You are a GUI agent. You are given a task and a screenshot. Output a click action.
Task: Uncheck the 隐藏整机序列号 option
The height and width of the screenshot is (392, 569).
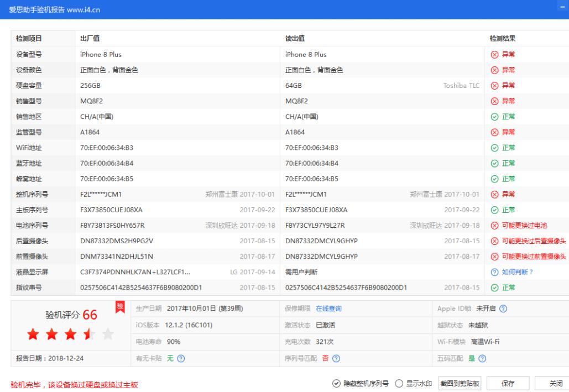pyautogui.click(x=337, y=384)
